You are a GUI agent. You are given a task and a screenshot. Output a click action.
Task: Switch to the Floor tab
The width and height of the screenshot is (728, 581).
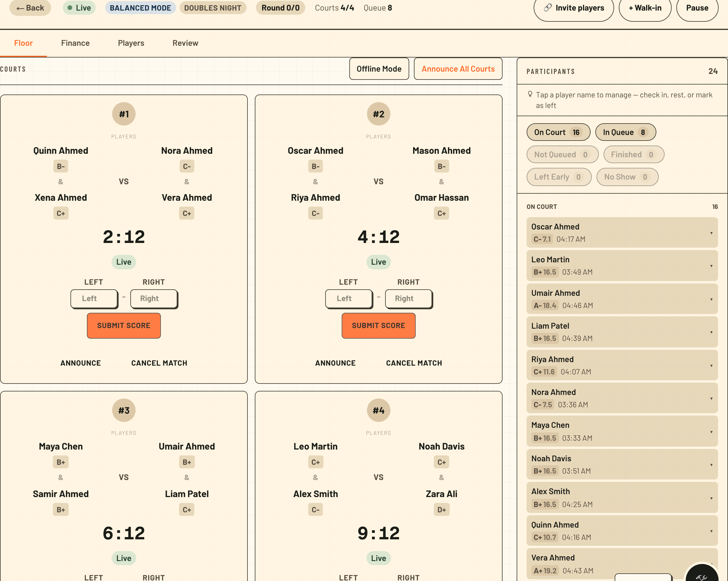tap(23, 43)
